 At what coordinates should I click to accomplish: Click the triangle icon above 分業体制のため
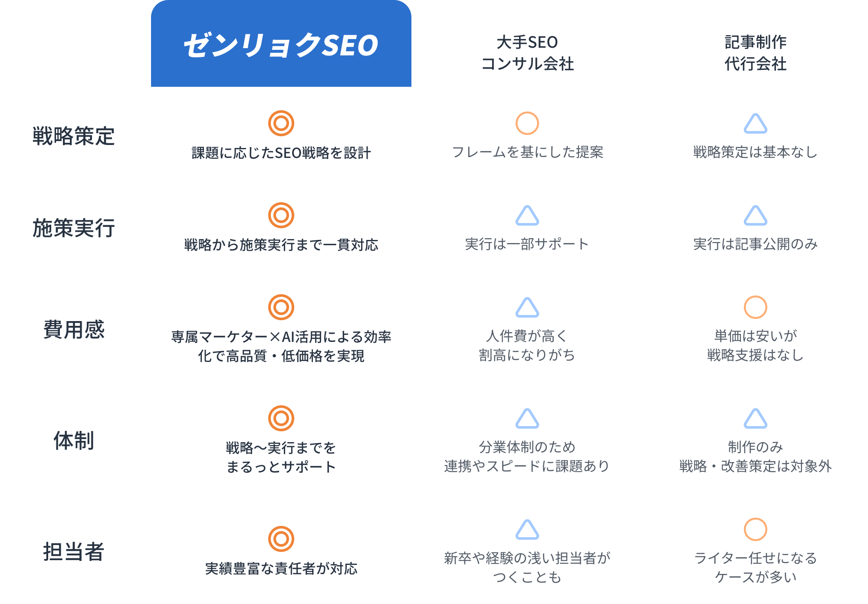pyautogui.click(x=527, y=419)
